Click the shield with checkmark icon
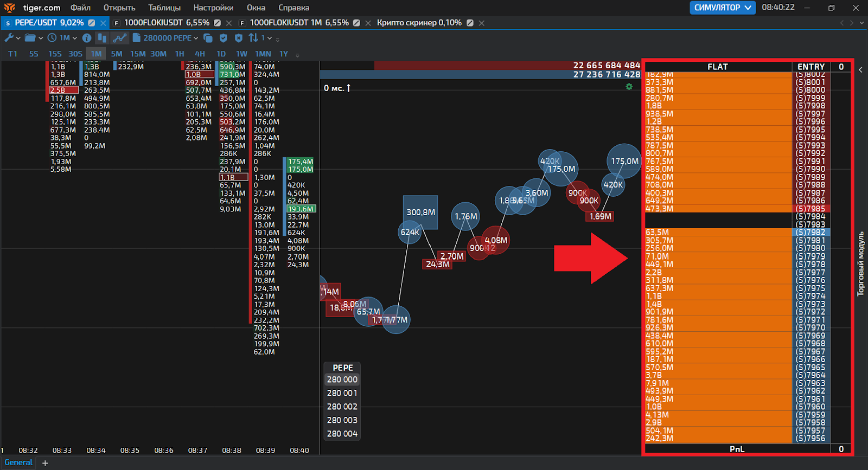Screen dimensions: 868x470 (x=224, y=38)
